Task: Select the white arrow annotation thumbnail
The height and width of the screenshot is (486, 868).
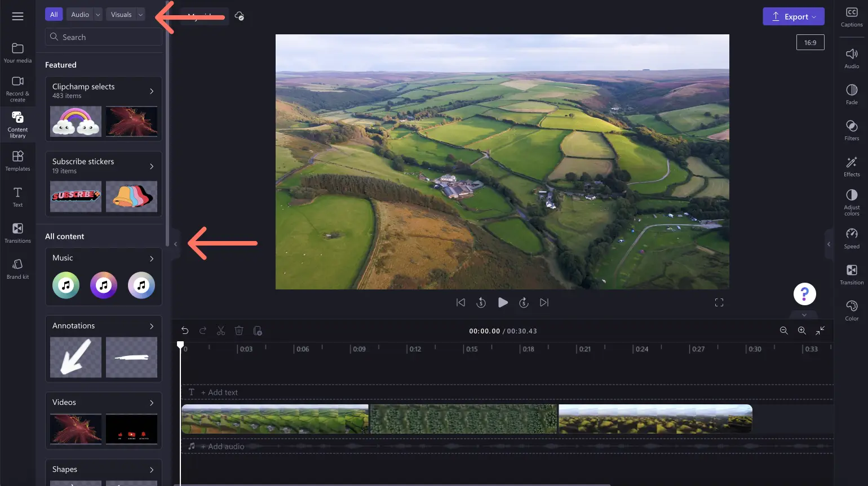Action: [76, 357]
